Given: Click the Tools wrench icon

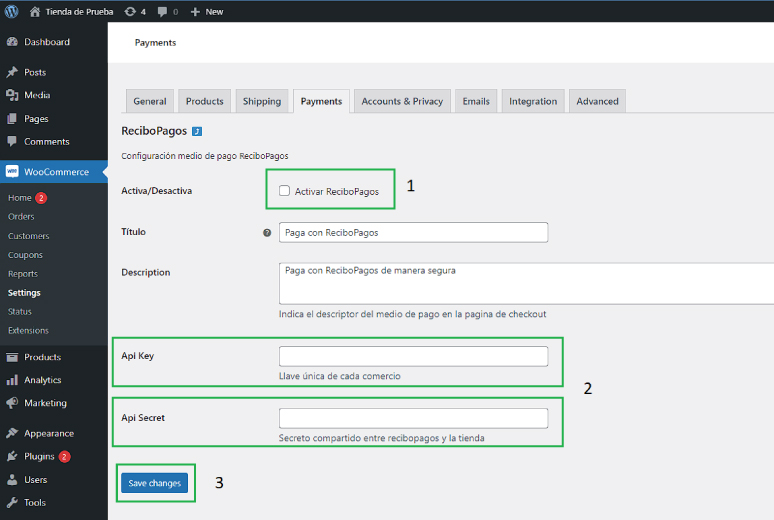Looking at the screenshot, I should click(12, 502).
